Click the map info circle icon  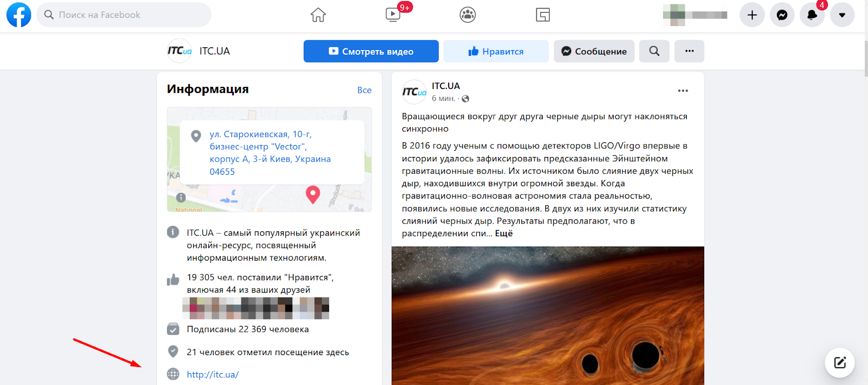point(181,198)
